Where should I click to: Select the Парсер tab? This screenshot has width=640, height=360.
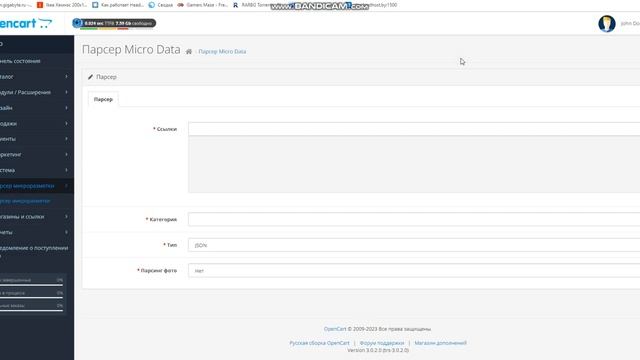coord(103,99)
